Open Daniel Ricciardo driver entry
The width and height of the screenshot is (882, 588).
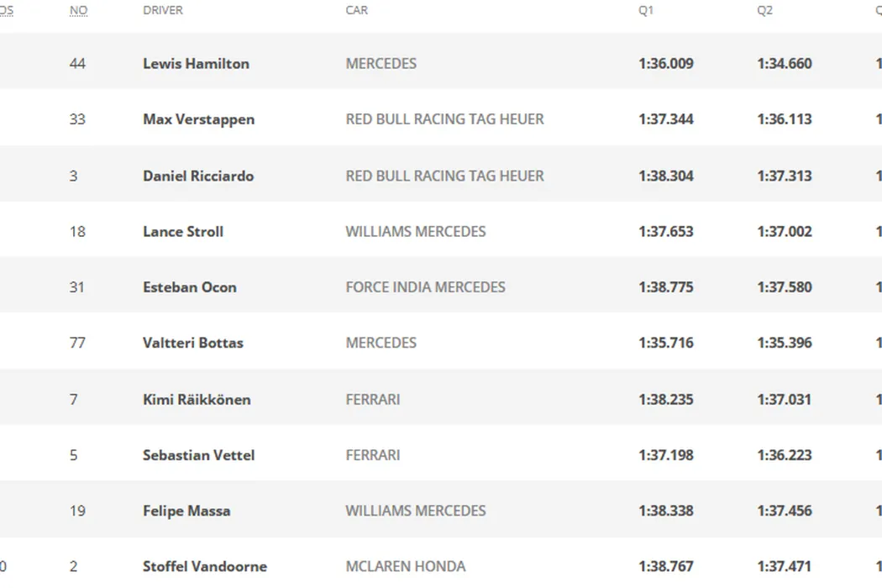[x=198, y=176]
